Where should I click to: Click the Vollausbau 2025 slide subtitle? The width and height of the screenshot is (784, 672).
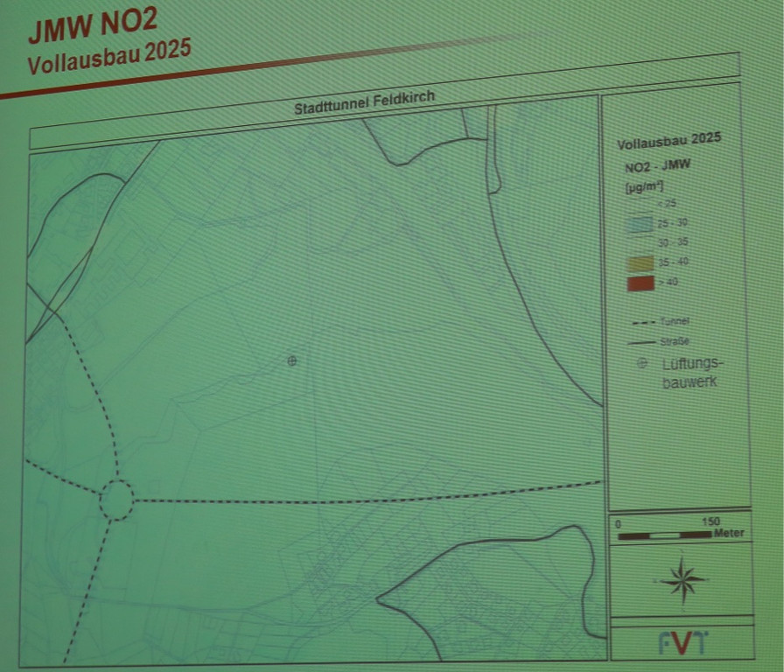pyautogui.click(x=108, y=59)
